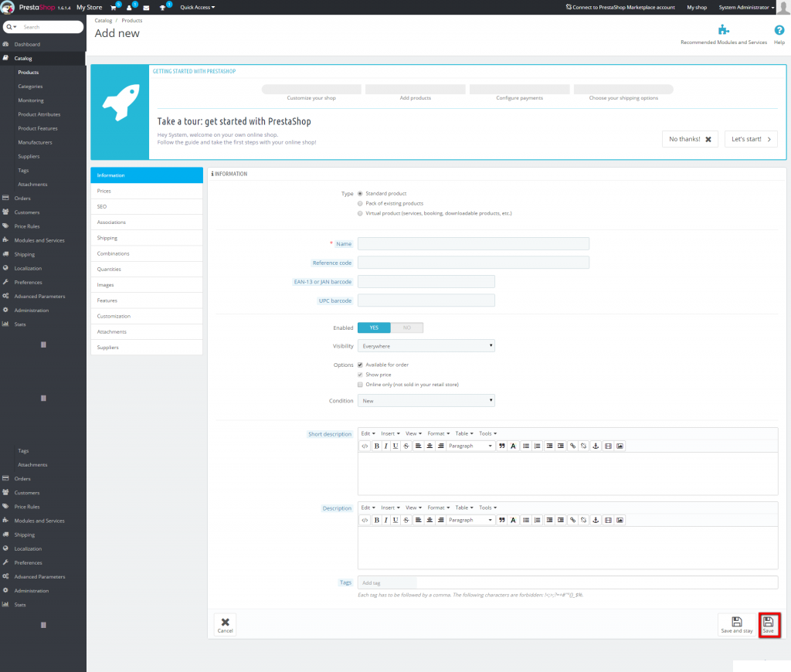Click the Cancel button
This screenshot has width=791, height=672.
pos(225,625)
